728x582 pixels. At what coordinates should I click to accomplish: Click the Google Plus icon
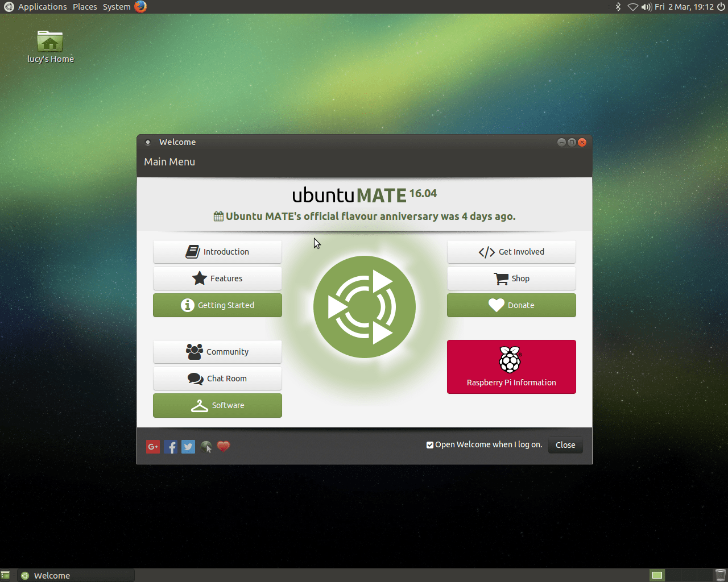153,447
